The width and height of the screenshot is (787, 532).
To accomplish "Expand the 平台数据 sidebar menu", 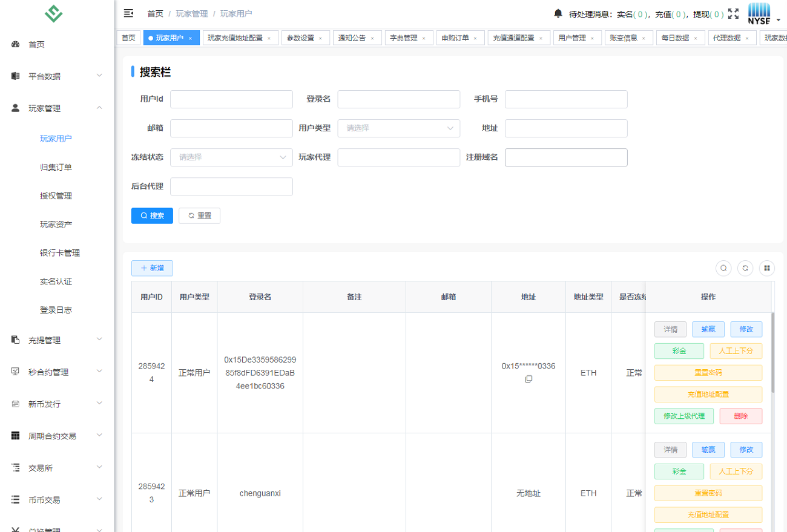I will point(57,76).
